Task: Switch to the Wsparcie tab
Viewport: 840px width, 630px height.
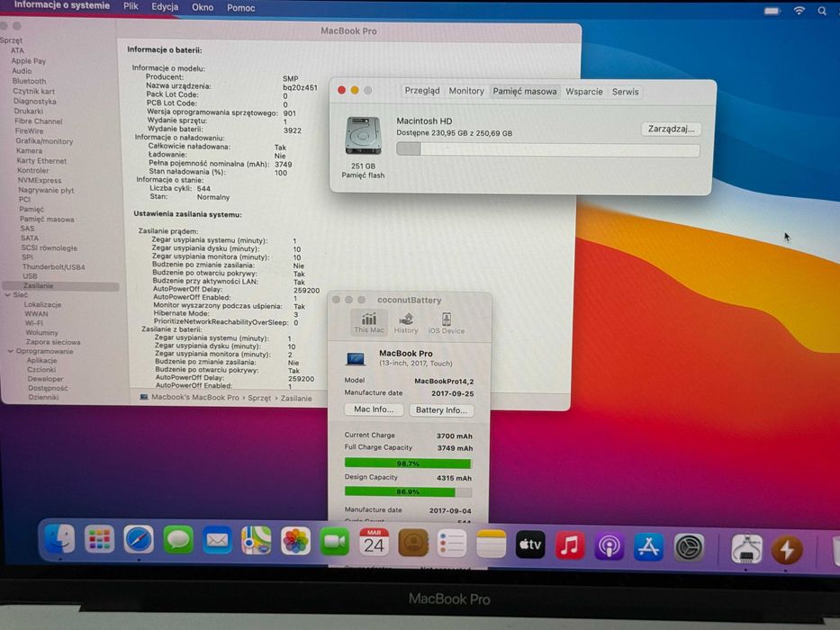Action: (584, 92)
